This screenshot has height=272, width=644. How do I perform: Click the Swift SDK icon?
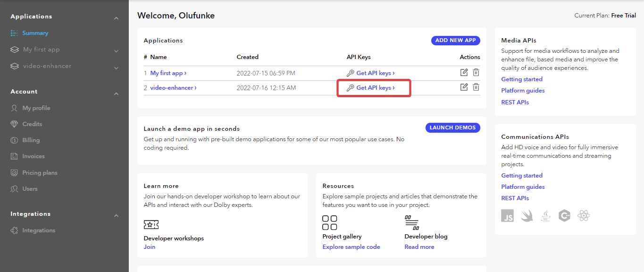(x=527, y=216)
